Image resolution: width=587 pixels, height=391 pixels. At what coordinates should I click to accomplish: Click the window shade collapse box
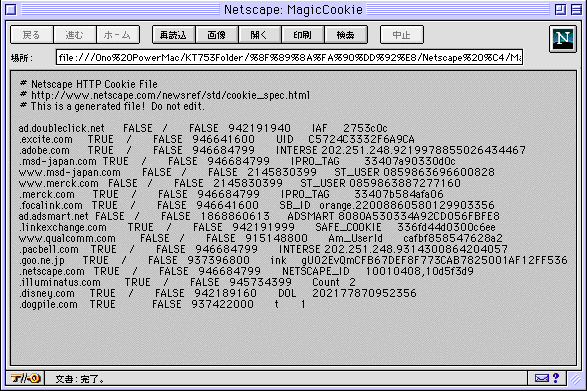tap(577, 9)
